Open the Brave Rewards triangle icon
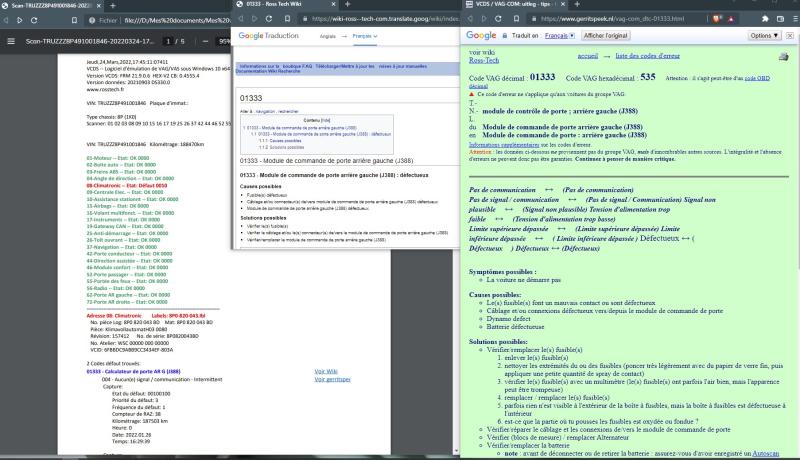 click(x=731, y=19)
